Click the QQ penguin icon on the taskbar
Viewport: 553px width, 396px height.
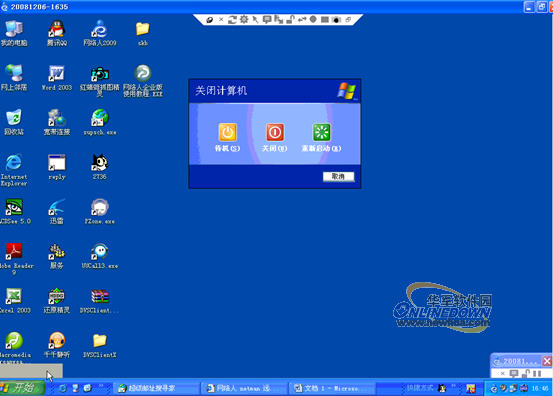(x=442, y=388)
